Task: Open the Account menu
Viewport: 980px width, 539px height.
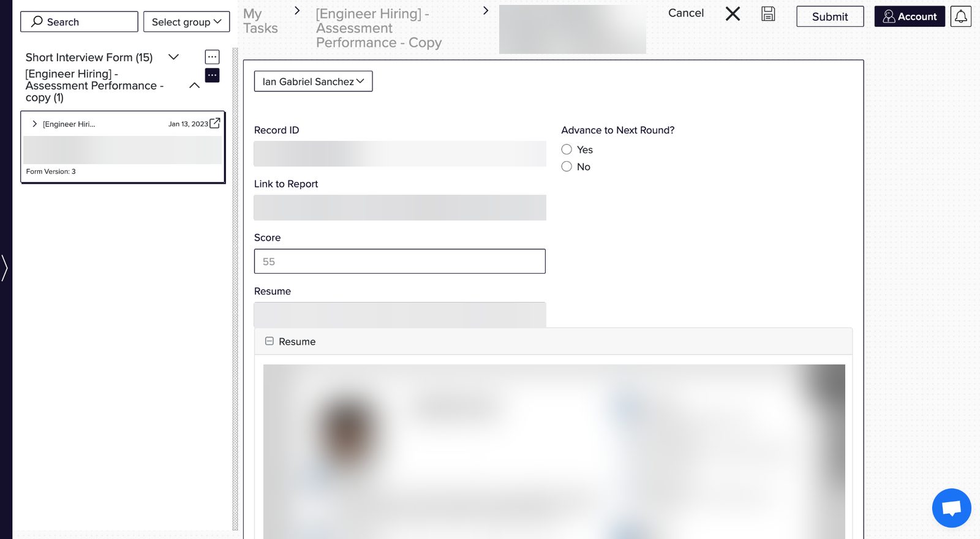Action: (x=910, y=17)
